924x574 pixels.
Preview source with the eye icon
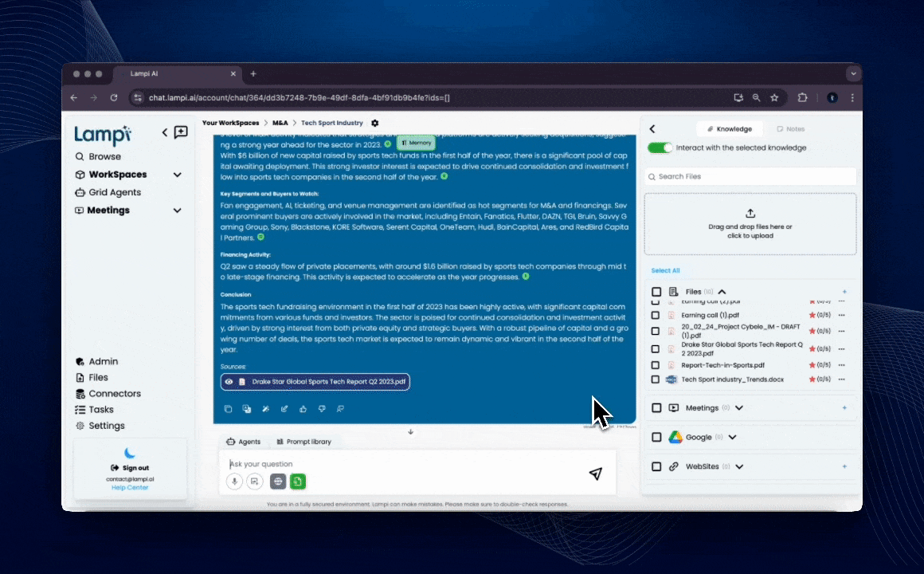[x=229, y=382]
